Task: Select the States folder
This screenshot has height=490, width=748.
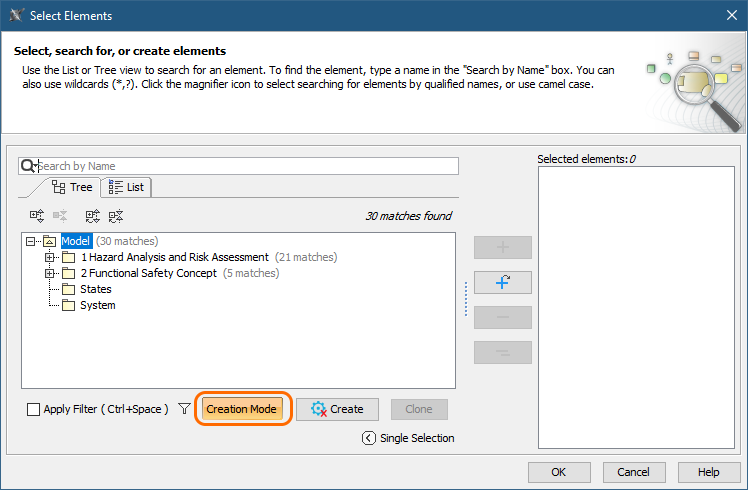Action: 95,289
